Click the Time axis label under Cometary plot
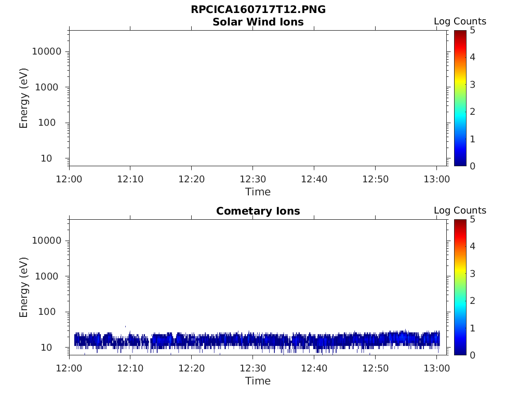 [258, 381]
